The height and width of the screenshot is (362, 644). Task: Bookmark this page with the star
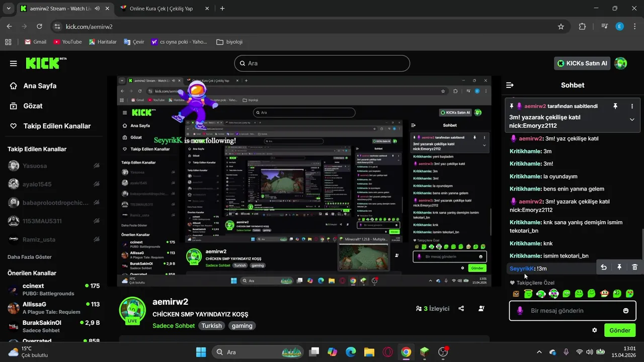pos(561,27)
